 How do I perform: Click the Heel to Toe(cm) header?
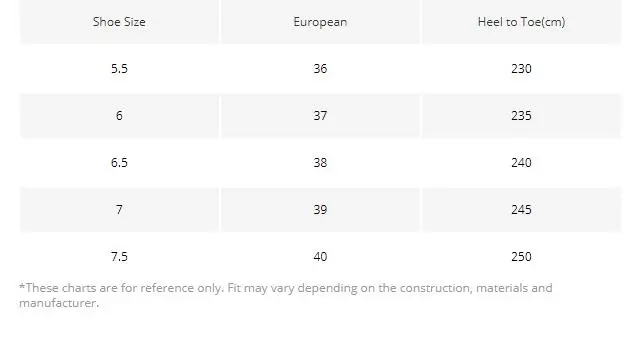click(521, 22)
